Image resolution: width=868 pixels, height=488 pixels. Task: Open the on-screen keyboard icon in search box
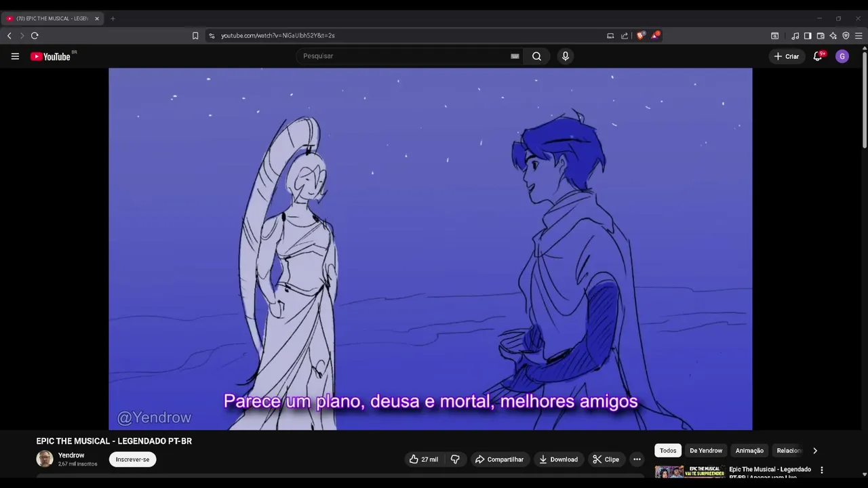tap(515, 56)
